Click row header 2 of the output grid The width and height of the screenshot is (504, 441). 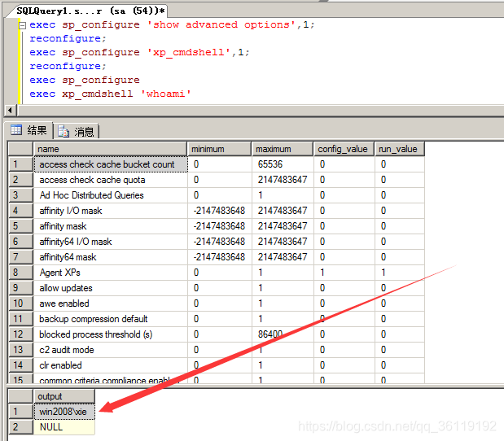click(21, 427)
